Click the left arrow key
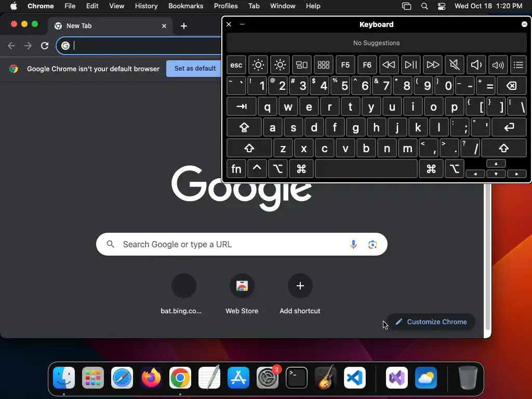This screenshot has height=399, width=532. click(475, 174)
